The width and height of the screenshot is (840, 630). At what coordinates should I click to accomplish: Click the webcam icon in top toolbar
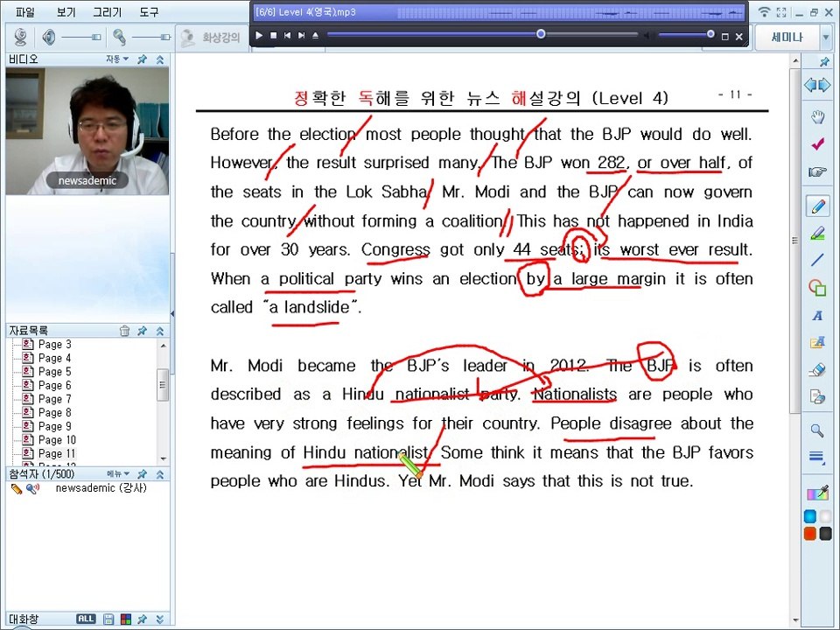[20, 37]
